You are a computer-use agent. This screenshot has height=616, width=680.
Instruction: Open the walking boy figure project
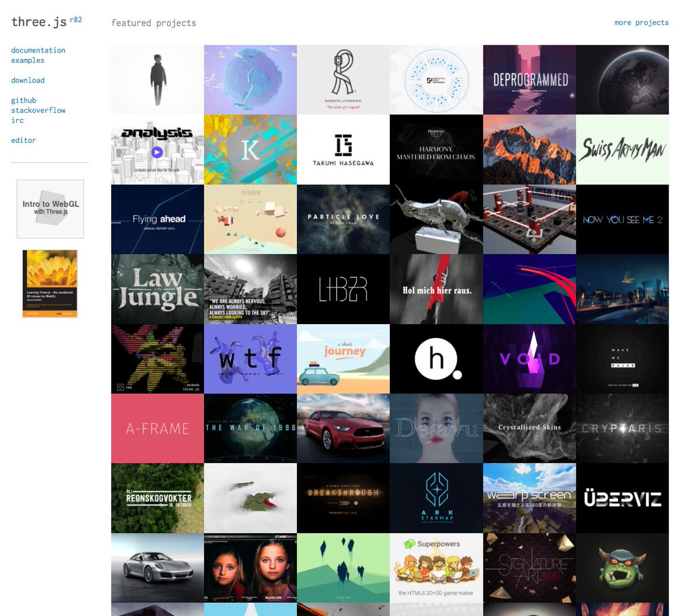tap(158, 80)
